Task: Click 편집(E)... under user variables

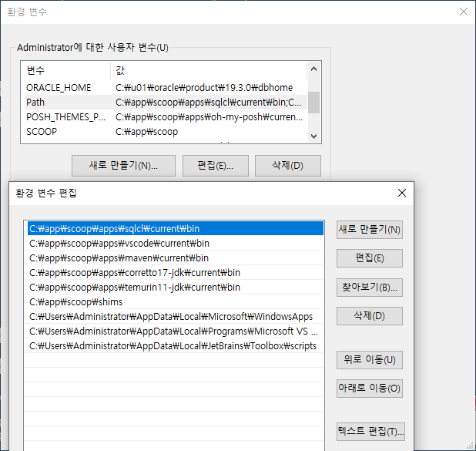Action: click(x=216, y=166)
